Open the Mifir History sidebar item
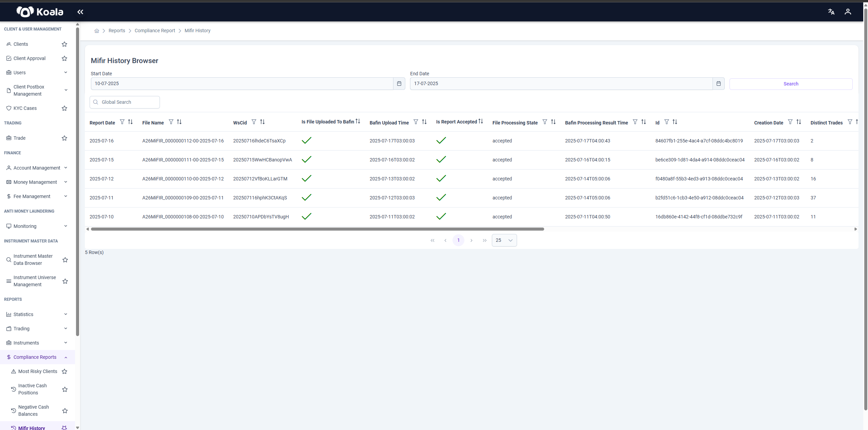868x430 pixels. tap(32, 428)
